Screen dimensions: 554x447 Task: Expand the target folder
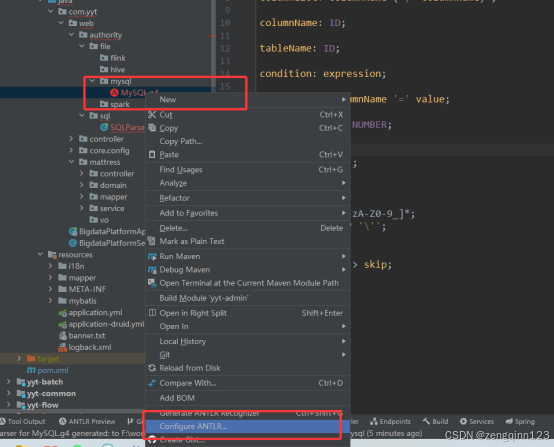[x=20, y=359]
